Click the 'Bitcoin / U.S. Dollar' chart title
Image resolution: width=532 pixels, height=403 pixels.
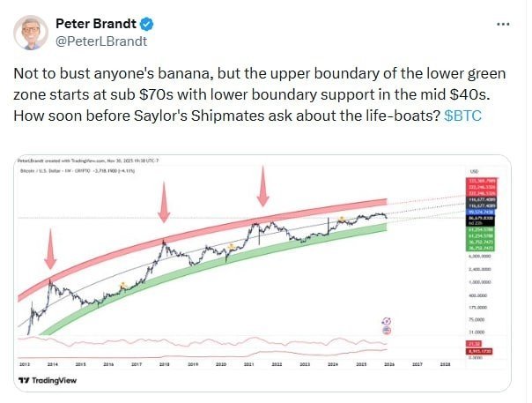point(47,168)
